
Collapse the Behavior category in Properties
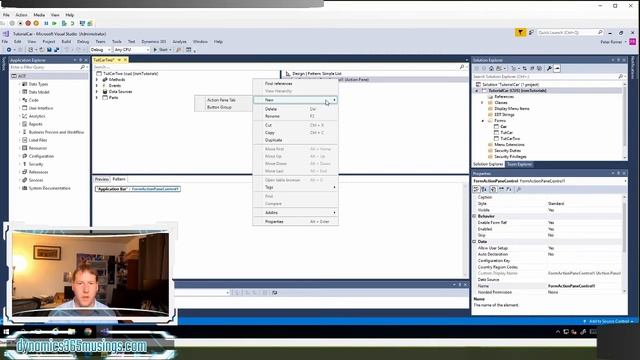pos(475,216)
